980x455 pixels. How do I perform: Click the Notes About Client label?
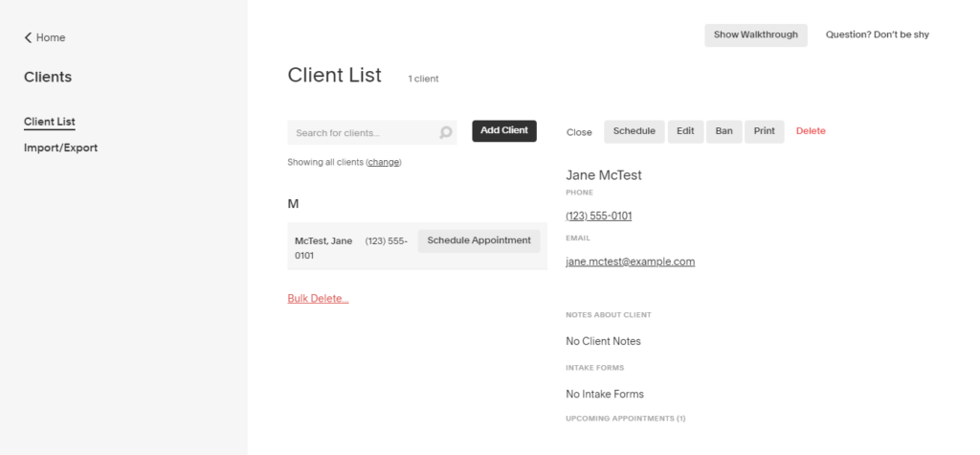coord(609,315)
